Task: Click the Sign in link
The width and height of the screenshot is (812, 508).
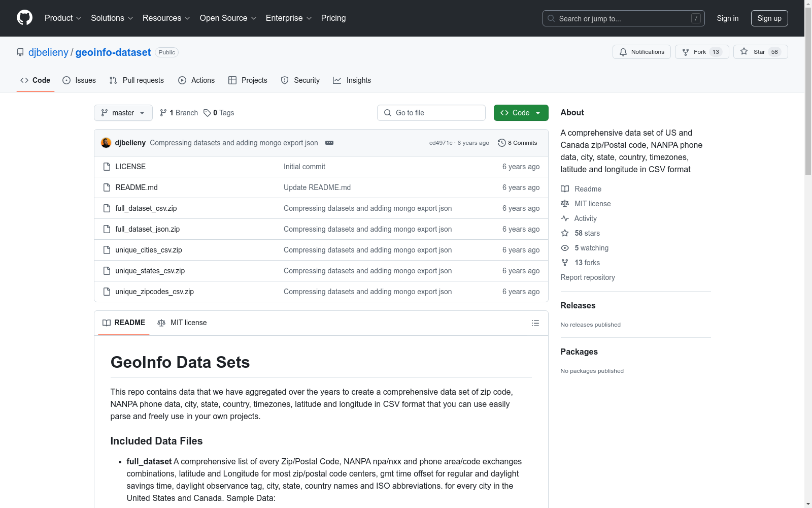Action: [x=728, y=18]
